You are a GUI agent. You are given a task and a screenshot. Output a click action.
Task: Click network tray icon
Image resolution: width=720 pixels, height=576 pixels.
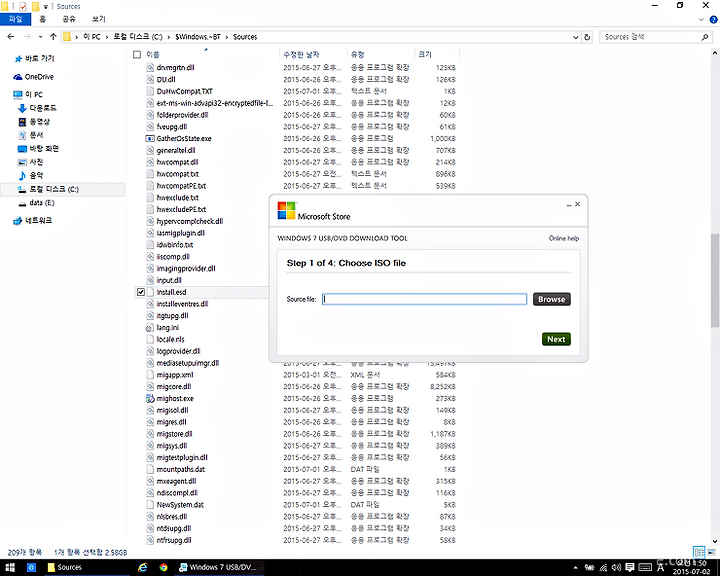click(x=603, y=567)
